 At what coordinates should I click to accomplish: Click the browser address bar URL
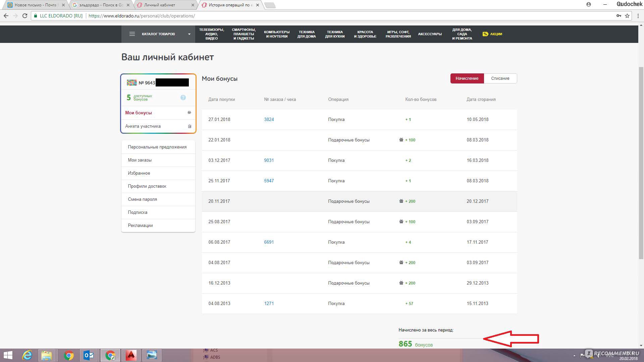coord(142,16)
